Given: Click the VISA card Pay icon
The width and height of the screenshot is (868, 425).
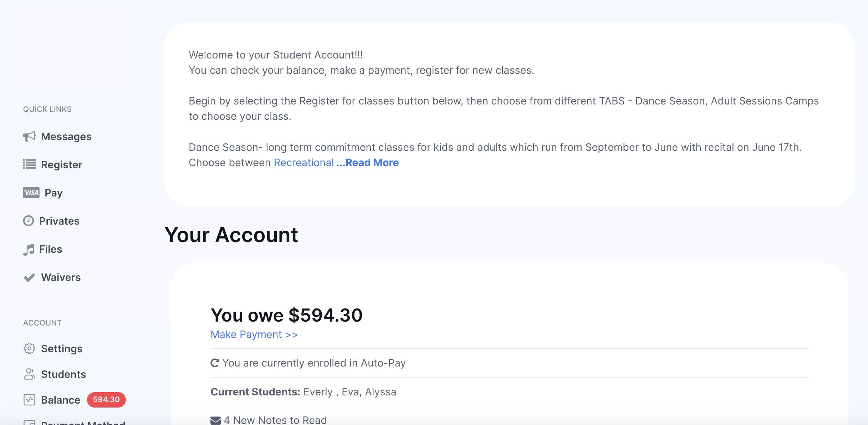Looking at the screenshot, I should click(x=31, y=193).
